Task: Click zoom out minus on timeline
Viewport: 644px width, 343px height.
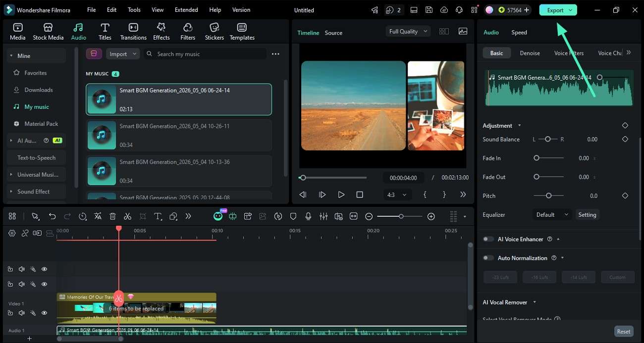Action: [369, 216]
